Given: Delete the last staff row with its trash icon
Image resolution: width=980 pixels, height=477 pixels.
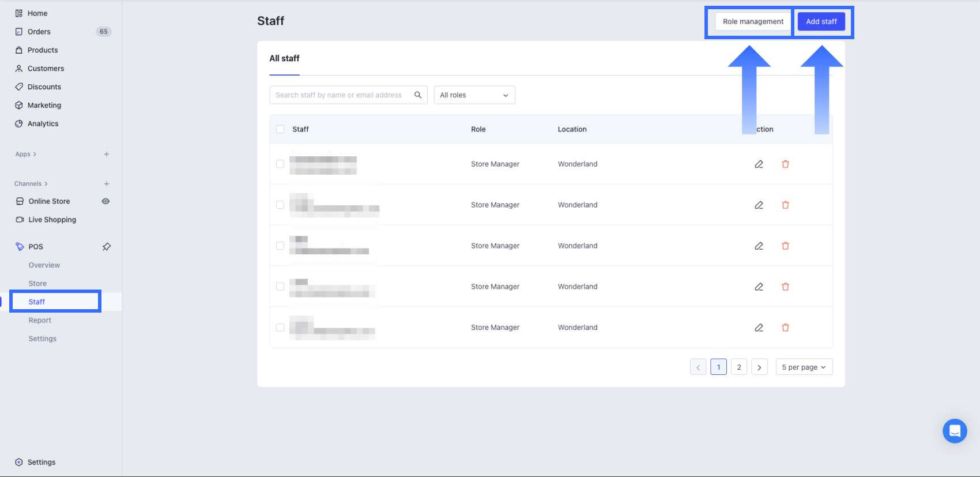Looking at the screenshot, I should coord(785,328).
